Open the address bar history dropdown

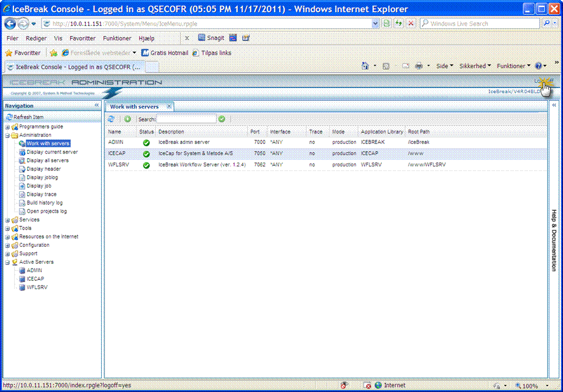[375, 24]
